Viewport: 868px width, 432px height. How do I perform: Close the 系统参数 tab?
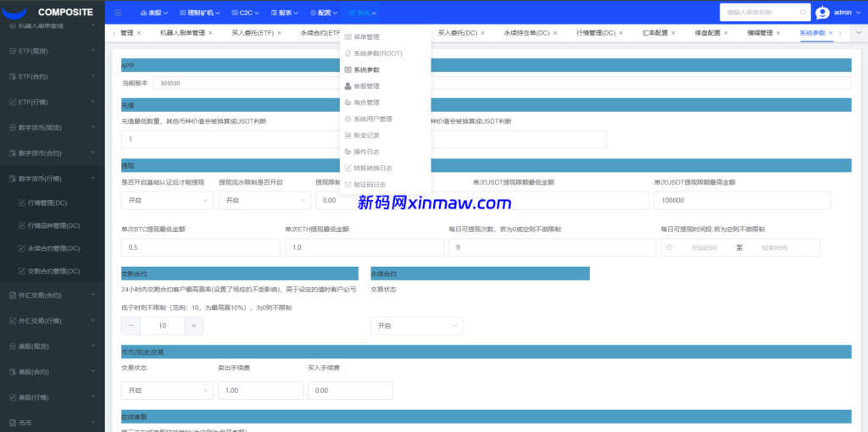point(831,33)
